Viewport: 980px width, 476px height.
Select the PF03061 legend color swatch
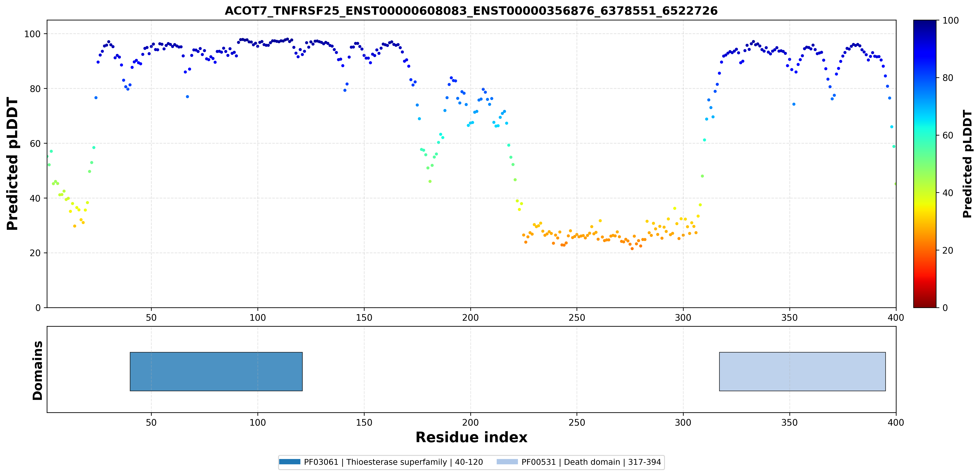[290, 462]
